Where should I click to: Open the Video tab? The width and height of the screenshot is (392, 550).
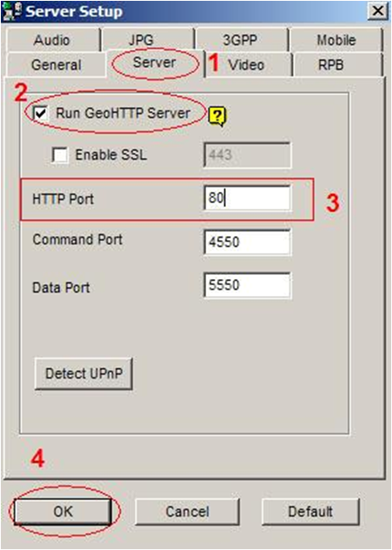[247, 65]
